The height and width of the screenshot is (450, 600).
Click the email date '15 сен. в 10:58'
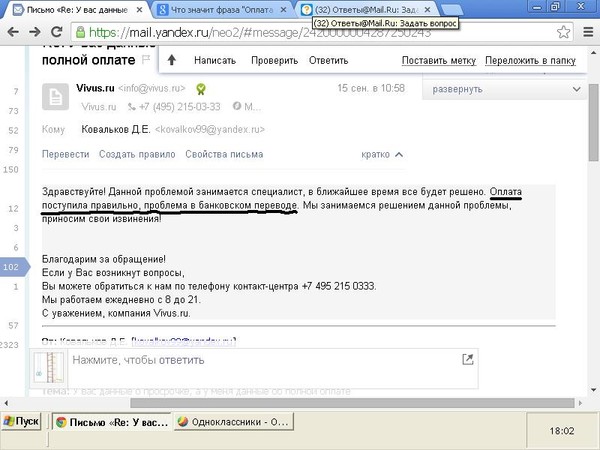pos(371,88)
